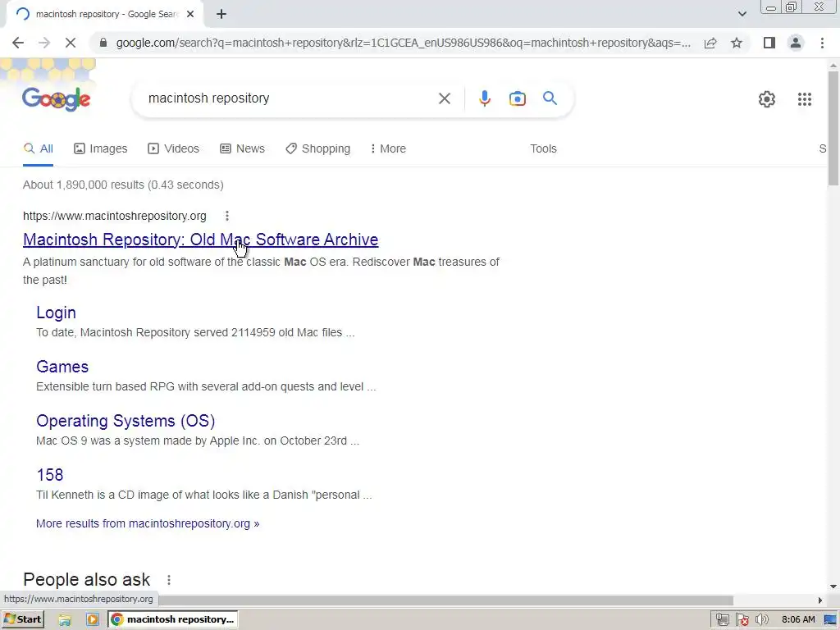
Task: Switch to Images tab
Action: pos(101,149)
